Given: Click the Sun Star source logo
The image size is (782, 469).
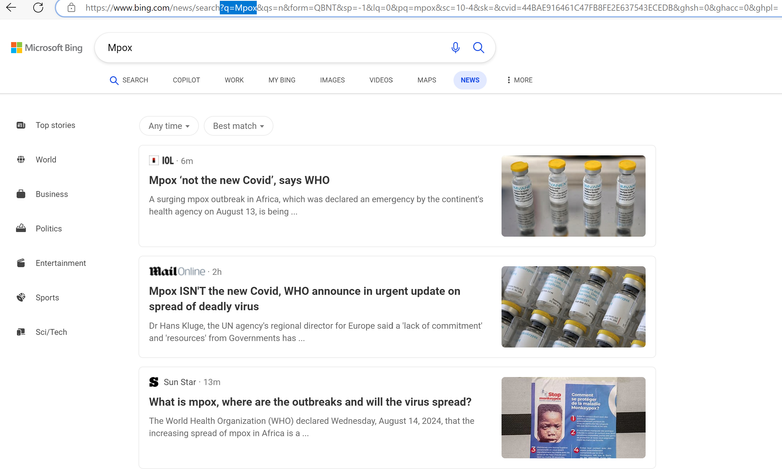Looking at the screenshot, I should (154, 382).
